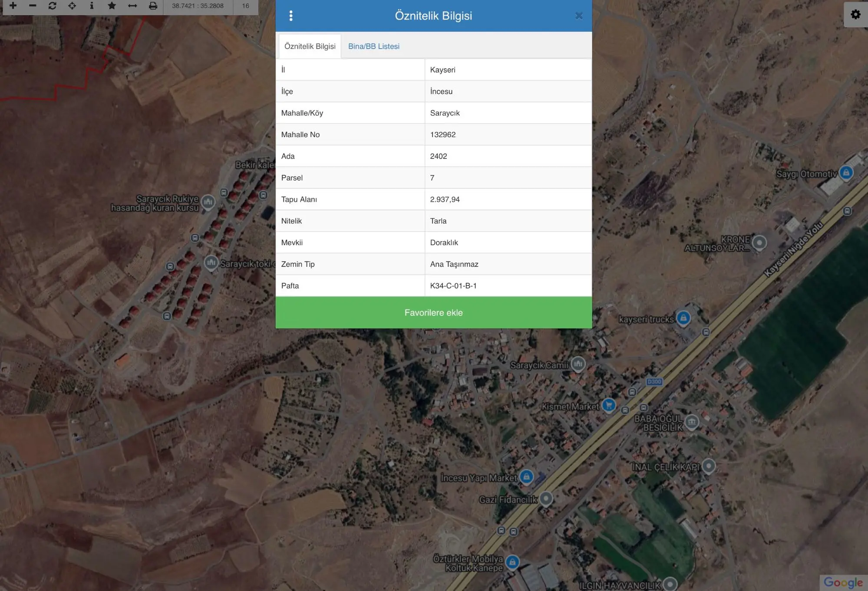Click the BABA OĞUL BESİCİLİK marker
The height and width of the screenshot is (591, 868).
pyautogui.click(x=692, y=421)
